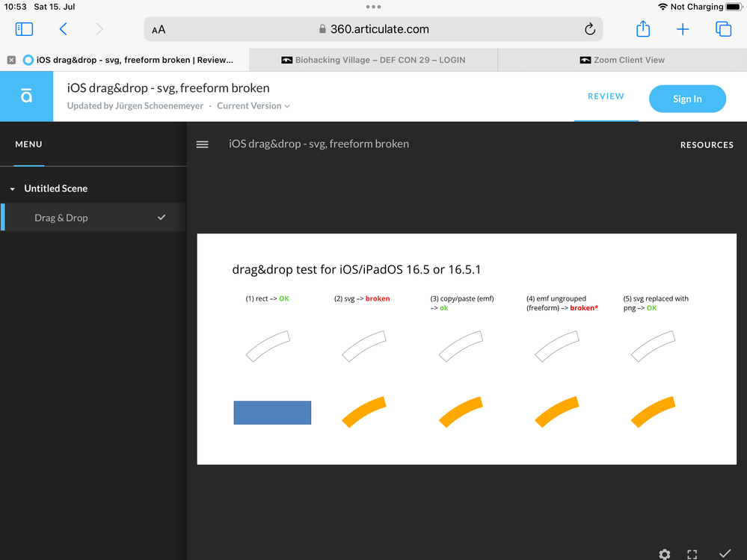Viewport: 747px width, 560px height.
Task: Click the Articulate logo home icon
Action: pyautogui.click(x=27, y=96)
